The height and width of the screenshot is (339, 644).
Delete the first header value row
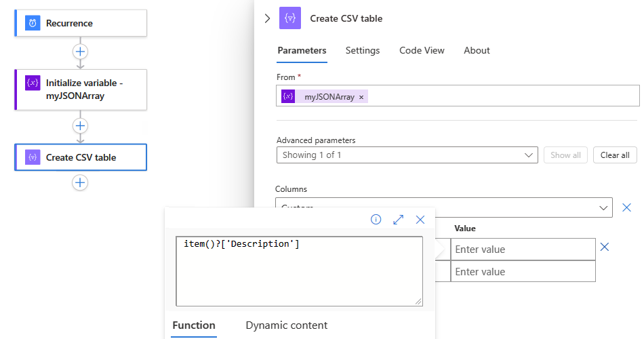point(605,247)
